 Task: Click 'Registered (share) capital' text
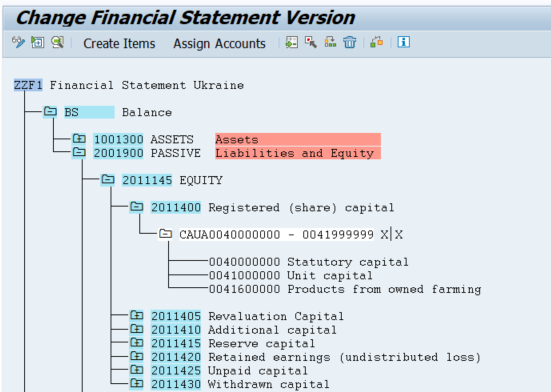301,208
